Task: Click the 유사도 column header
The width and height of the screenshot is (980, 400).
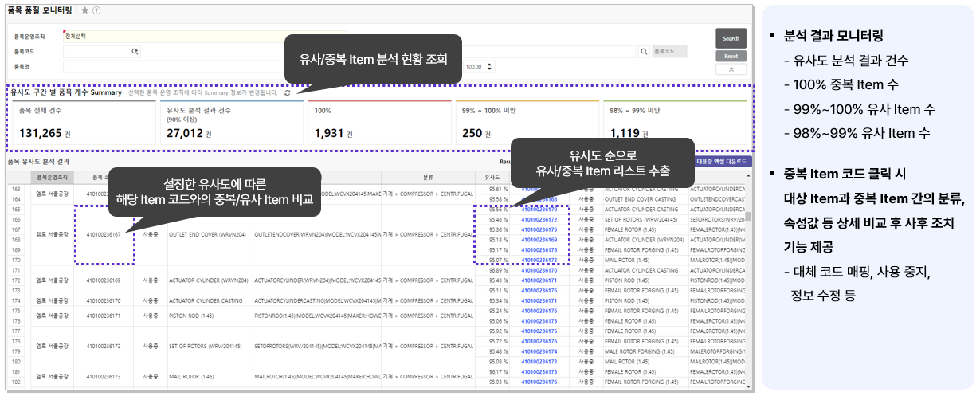Action: 492,177
